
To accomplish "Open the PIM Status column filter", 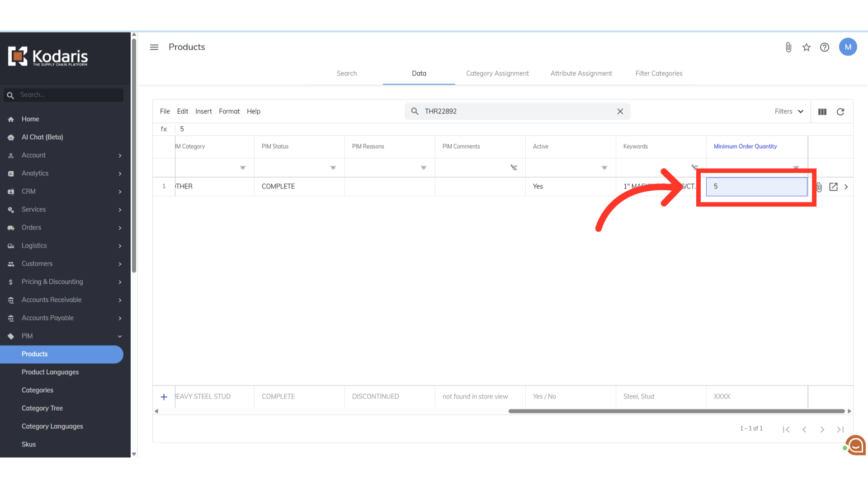I will 333,168.
